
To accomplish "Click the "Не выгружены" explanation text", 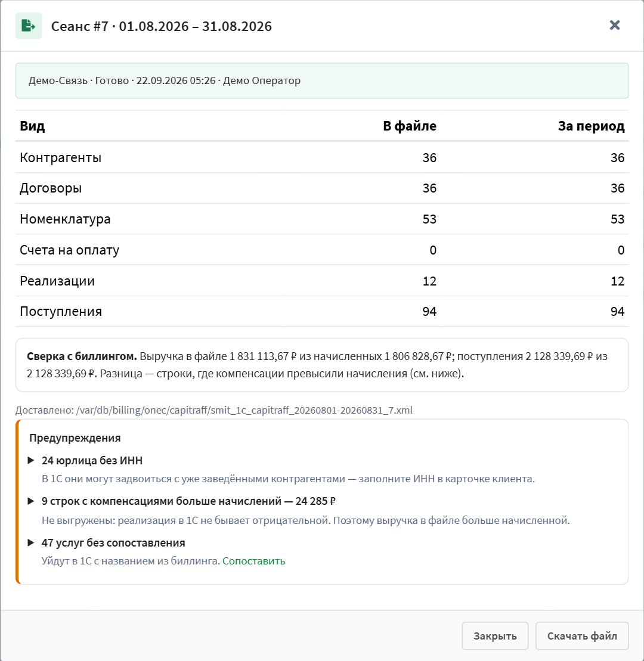I will tap(306, 520).
